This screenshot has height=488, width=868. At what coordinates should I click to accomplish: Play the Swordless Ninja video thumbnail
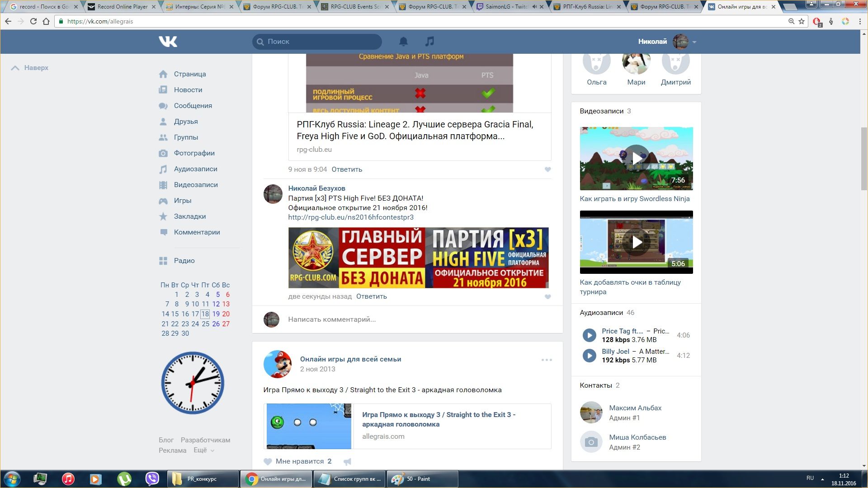click(x=636, y=158)
